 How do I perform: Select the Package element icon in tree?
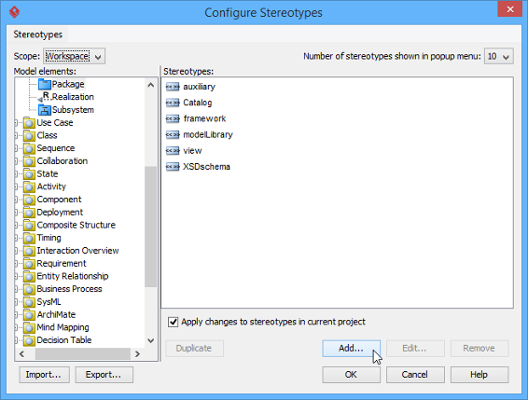pos(44,84)
